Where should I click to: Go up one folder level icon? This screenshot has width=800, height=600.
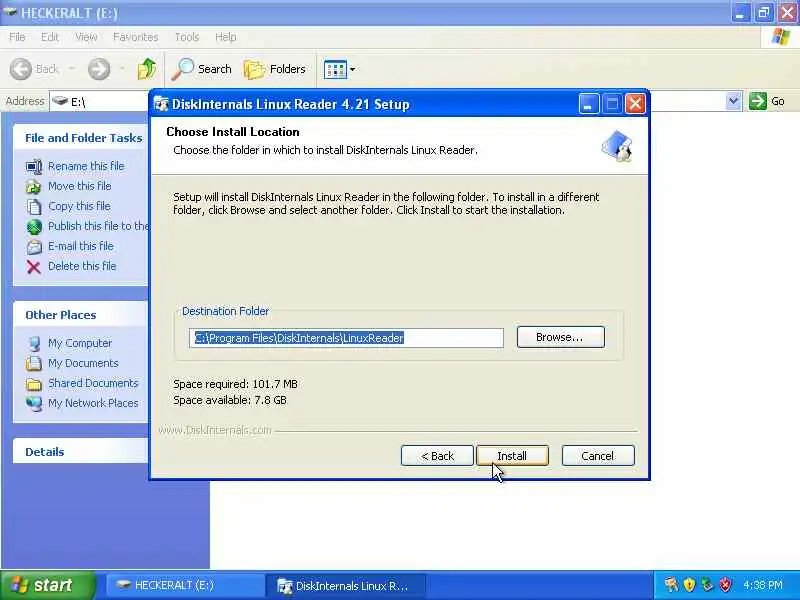tap(147, 69)
